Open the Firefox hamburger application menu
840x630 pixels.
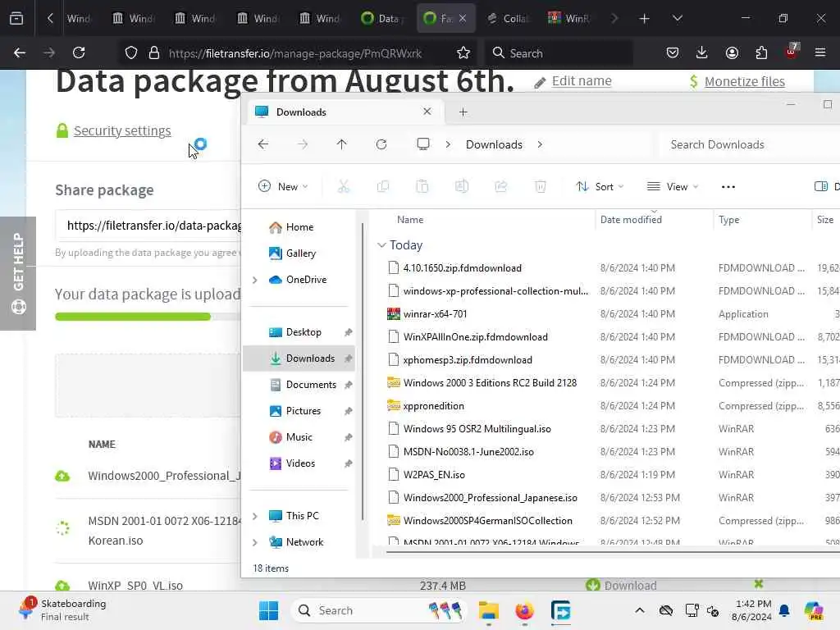point(820,52)
